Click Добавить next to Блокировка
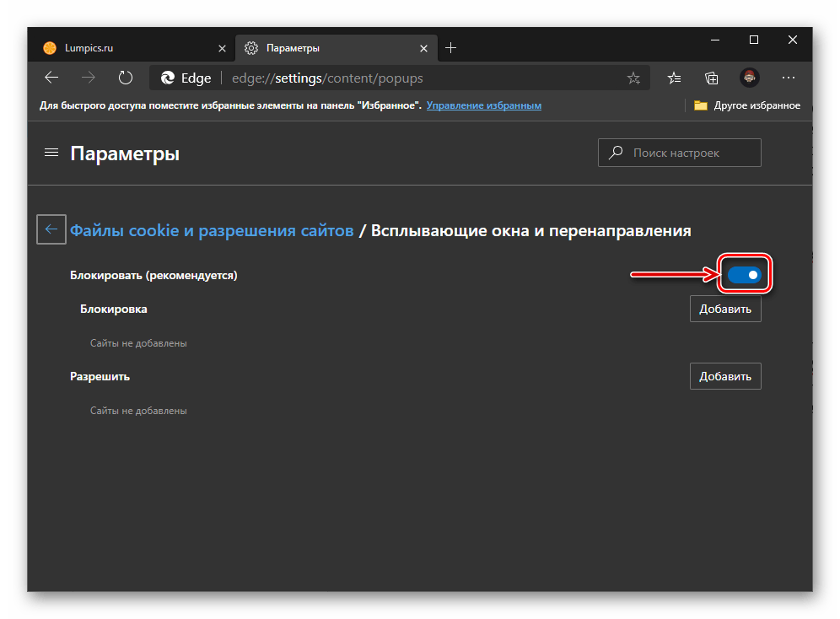Screen dimensions: 840x619 click(x=725, y=309)
